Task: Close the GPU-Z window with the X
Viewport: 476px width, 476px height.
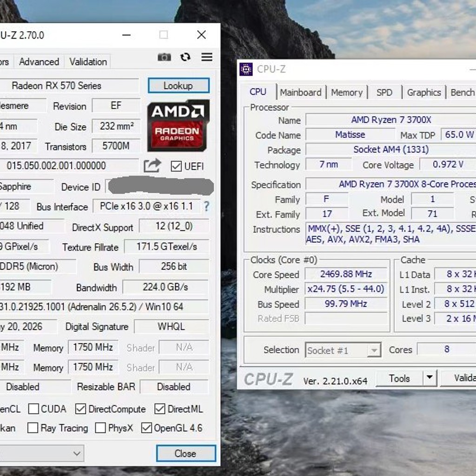Action: tap(202, 35)
